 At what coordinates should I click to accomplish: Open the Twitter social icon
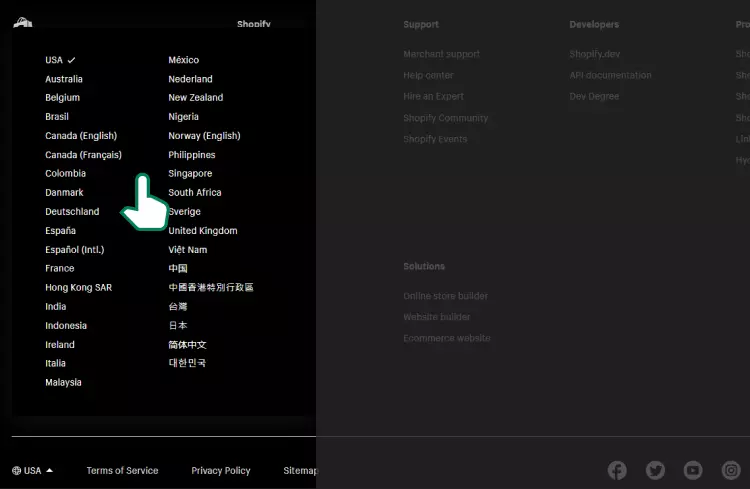[x=655, y=470]
